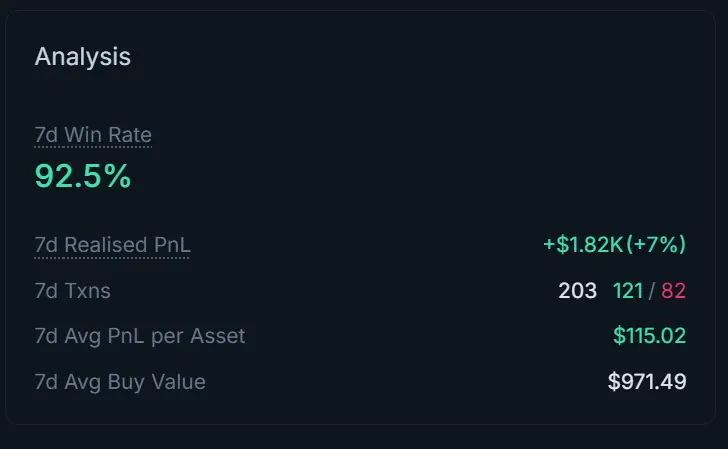Image resolution: width=728 pixels, height=449 pixels.
Task: Open the 7d Realised PnL tooltip label
Action: (111, 245)
